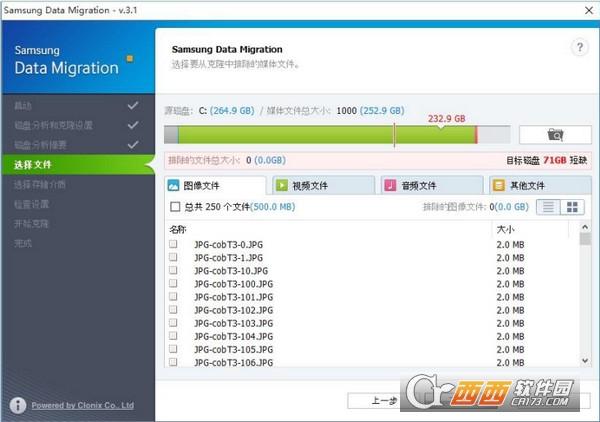Viewport: 600px width, 422px height.
Task: Check the select-all 250 files checkbox
Action: point(175,207)
